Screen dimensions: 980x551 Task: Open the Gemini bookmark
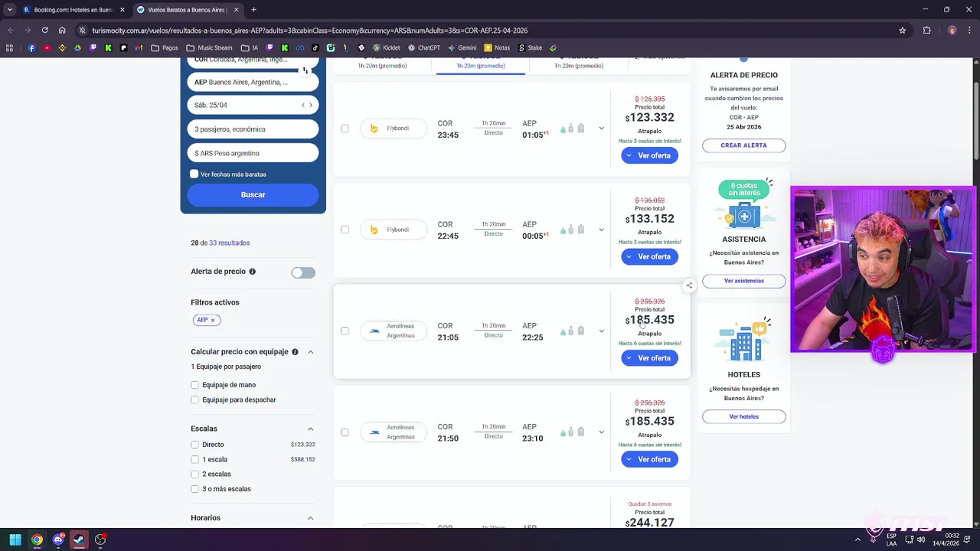[x=462, y=47]
